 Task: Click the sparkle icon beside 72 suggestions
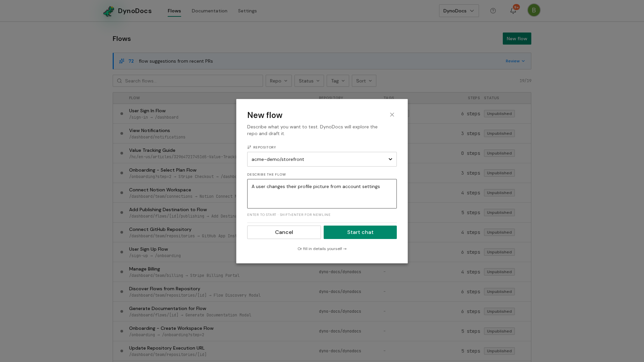122,61
